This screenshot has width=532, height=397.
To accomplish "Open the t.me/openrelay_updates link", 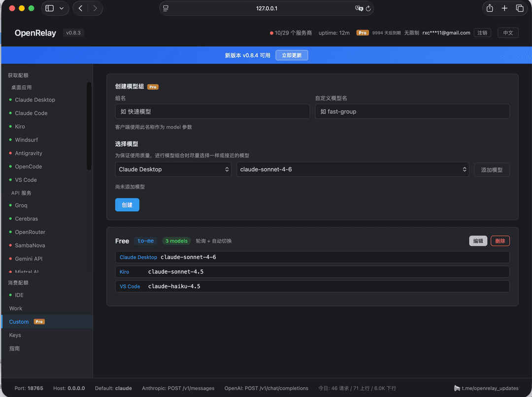I will tap(490, 388).
